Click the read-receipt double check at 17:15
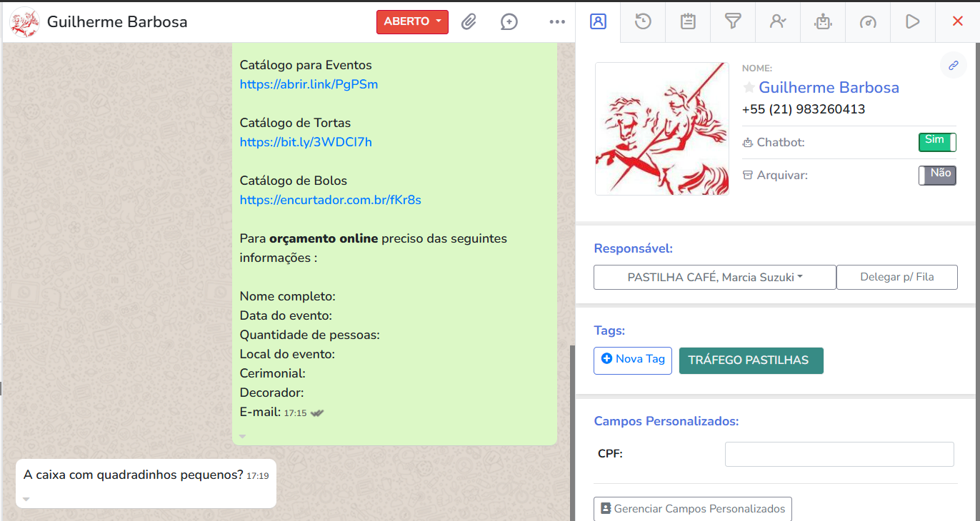 click(x=317, y=413)
